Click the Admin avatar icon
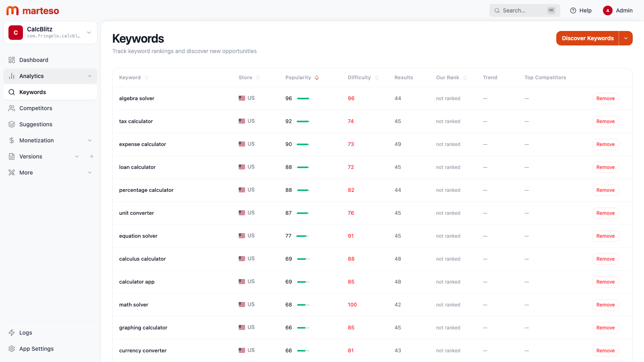The height and width of the screenshot is (362, 644). point(608,10)
